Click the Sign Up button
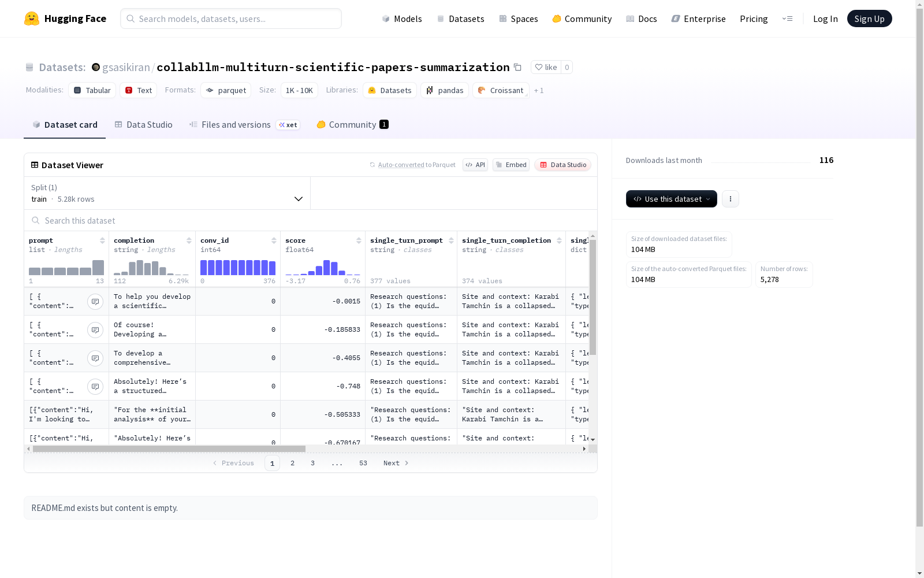Image resolution: width=924 pixels, height=578 pixels. (x=870, y=18)
